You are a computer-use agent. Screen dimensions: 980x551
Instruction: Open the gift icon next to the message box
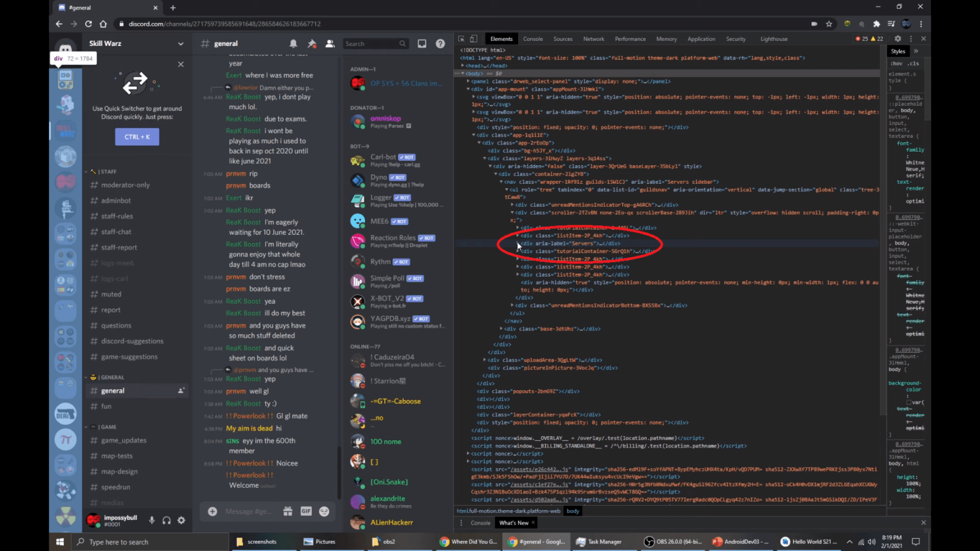288,511
